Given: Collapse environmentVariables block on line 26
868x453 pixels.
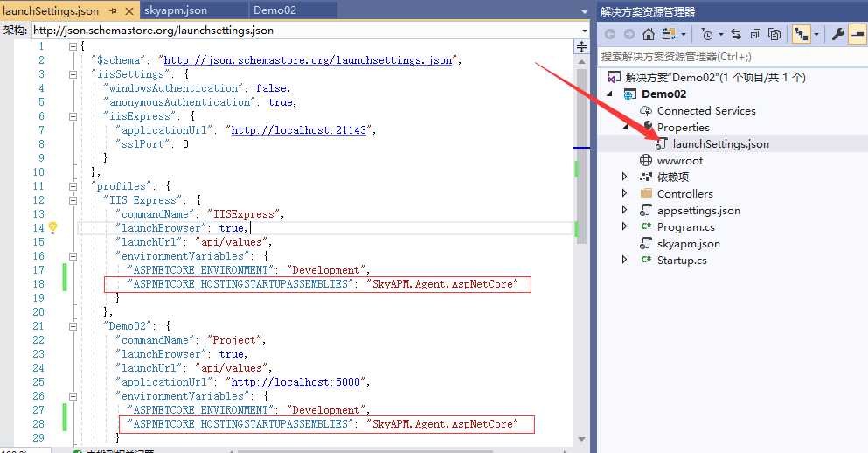Looking at the screenshot, I should point(73,396).
